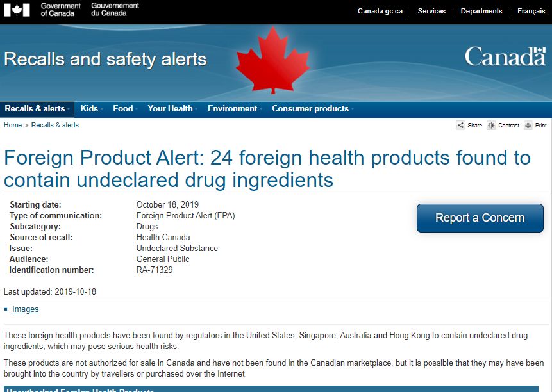The width and height of the screenshot is (552, 392).
Task: Click the Canada wordmark logo
Action: 505,56
